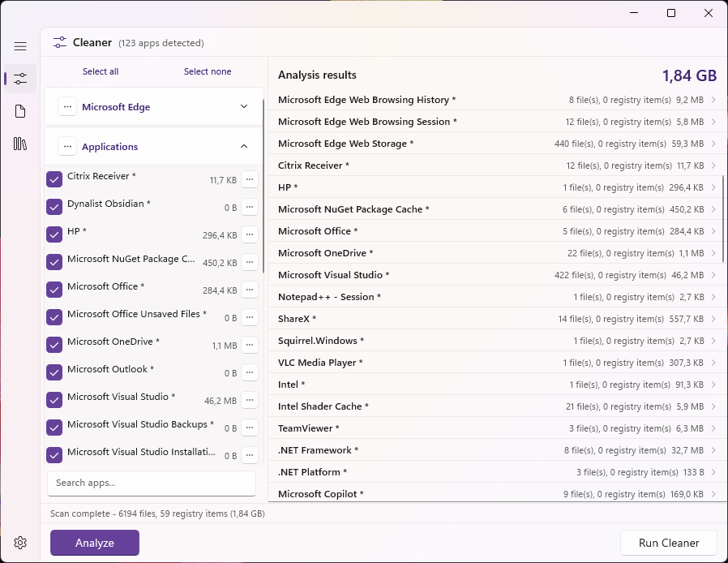Select the Microsoft Copilot result row
This screenshot has height=563, width=728.
pyautogui.click(x=497, y=494)
